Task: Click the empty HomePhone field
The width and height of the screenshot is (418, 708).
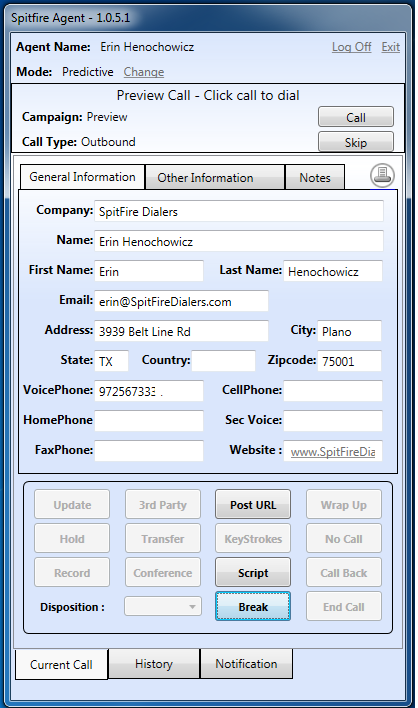Action: pos(149,421)
